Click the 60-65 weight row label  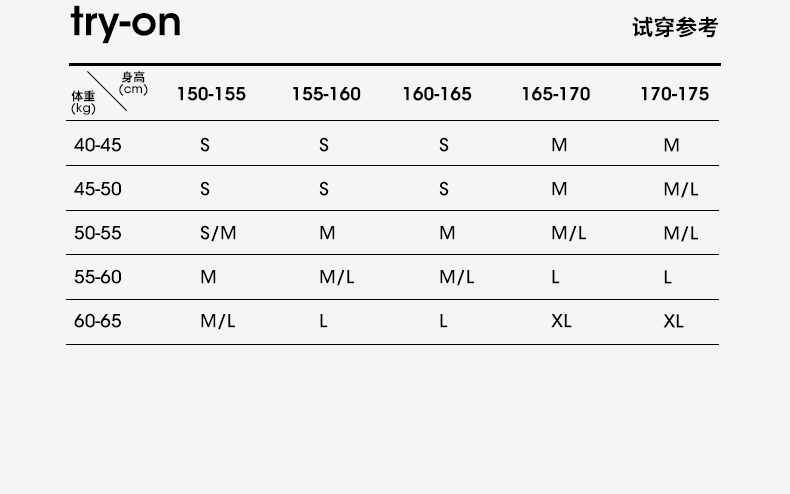tap(97, 321)
